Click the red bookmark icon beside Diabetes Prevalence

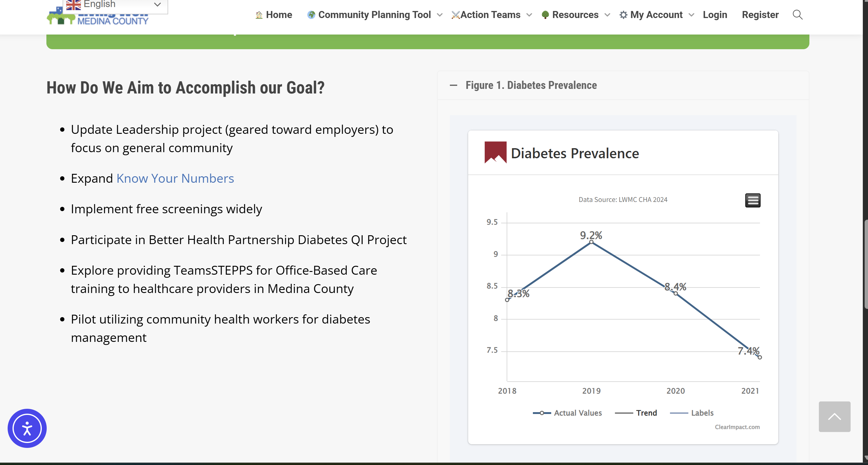(x=495, y=152)
